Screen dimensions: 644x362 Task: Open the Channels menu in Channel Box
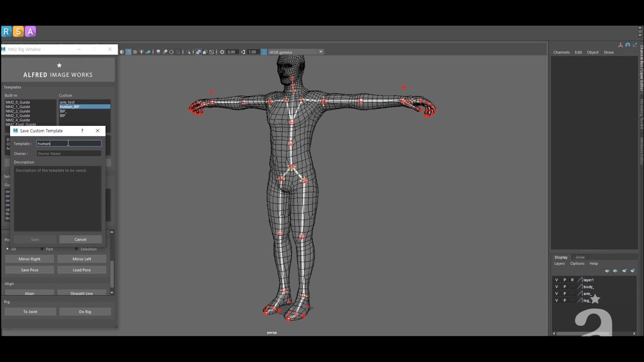click(x=561, y=52)
